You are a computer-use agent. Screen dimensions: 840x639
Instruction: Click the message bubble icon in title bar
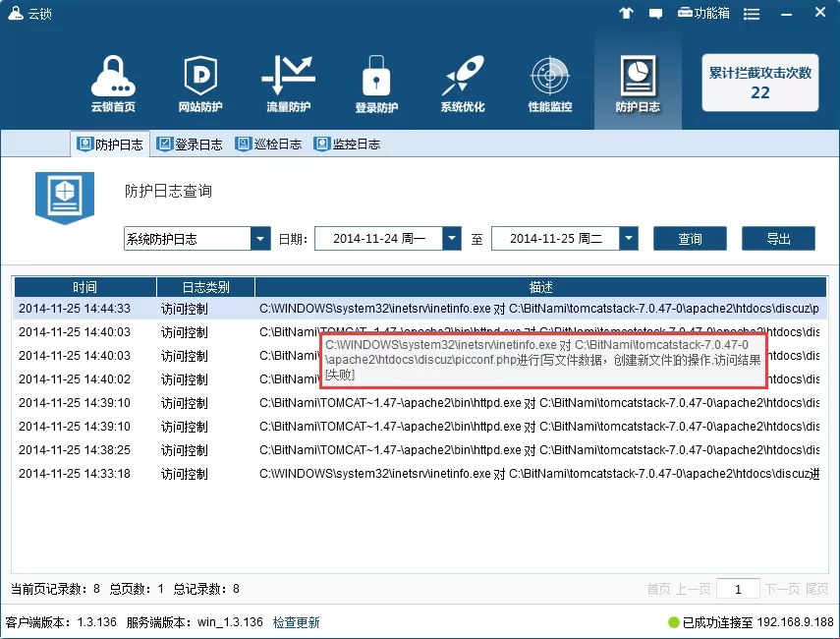pos(655,14)
